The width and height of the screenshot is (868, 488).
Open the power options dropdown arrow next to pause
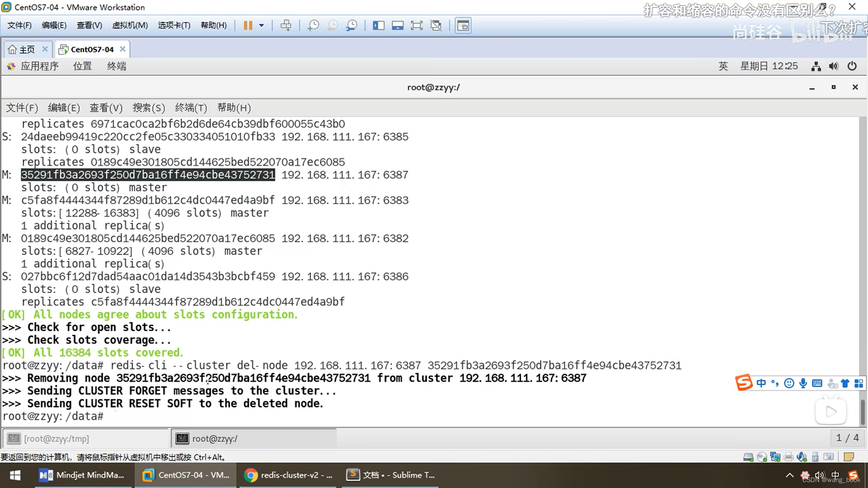[261, 26]
